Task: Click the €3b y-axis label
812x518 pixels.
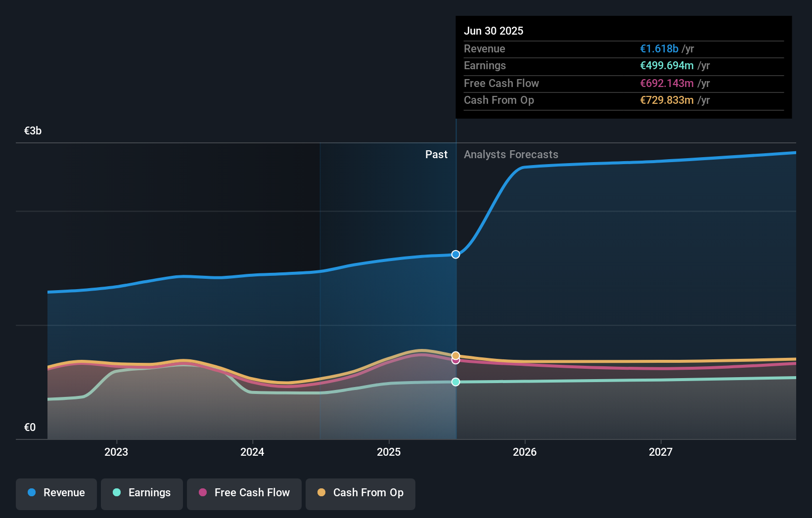Action: pyautogui.click(x=33, y=131)
